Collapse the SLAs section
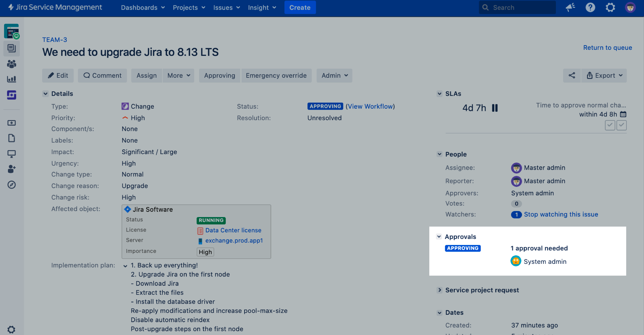Image resolution: width=644 pixels, height=335 pixels. point(439,94)
